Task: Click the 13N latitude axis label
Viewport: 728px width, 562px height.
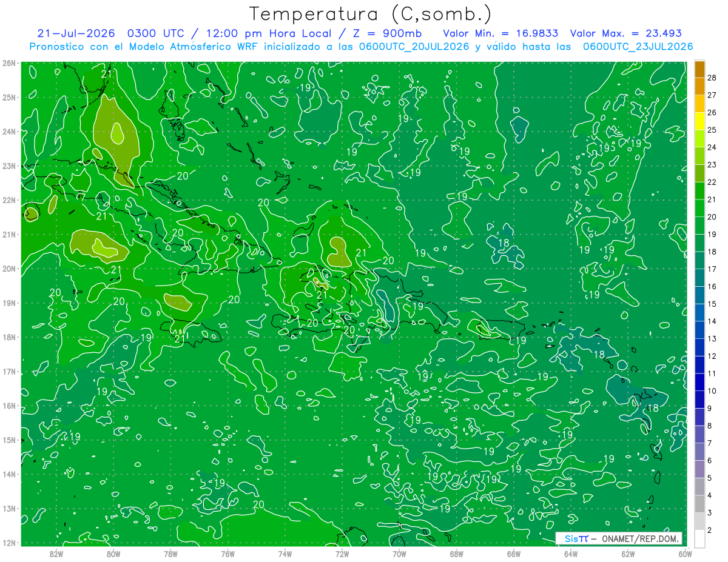Action: click(8, 508)
